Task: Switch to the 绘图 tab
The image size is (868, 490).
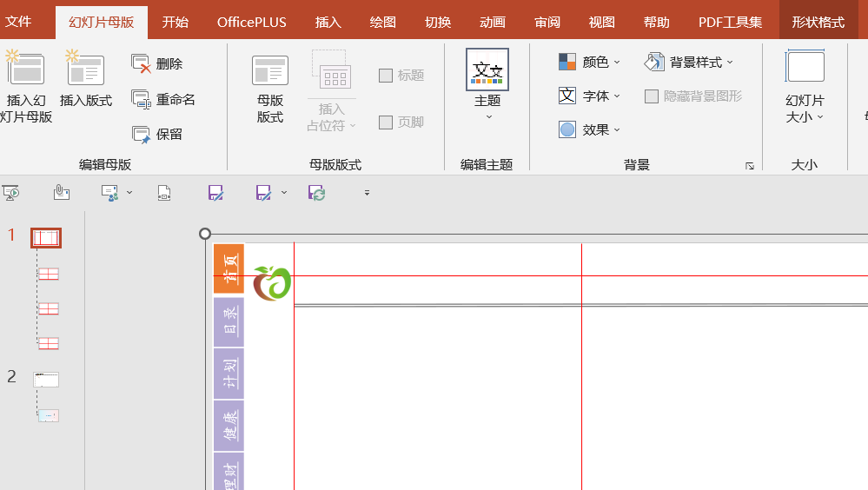Action: tap(383, 22)
